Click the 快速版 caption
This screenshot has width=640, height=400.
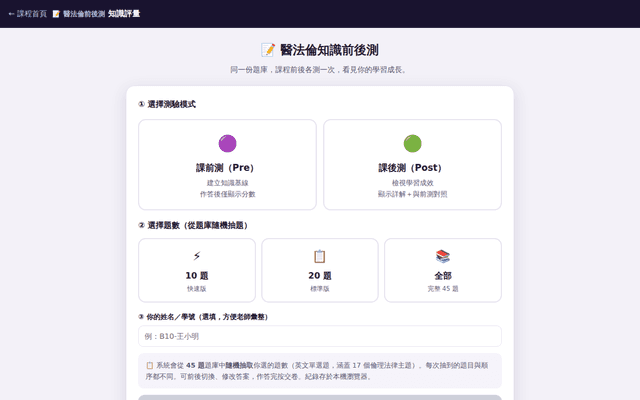tap(197, 289)
